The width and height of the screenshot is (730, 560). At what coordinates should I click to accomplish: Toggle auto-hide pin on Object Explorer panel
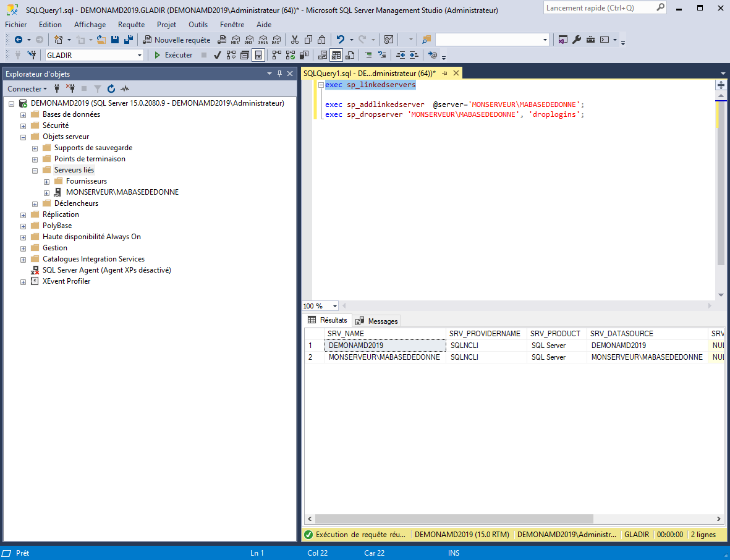click(x=279, y=74)
